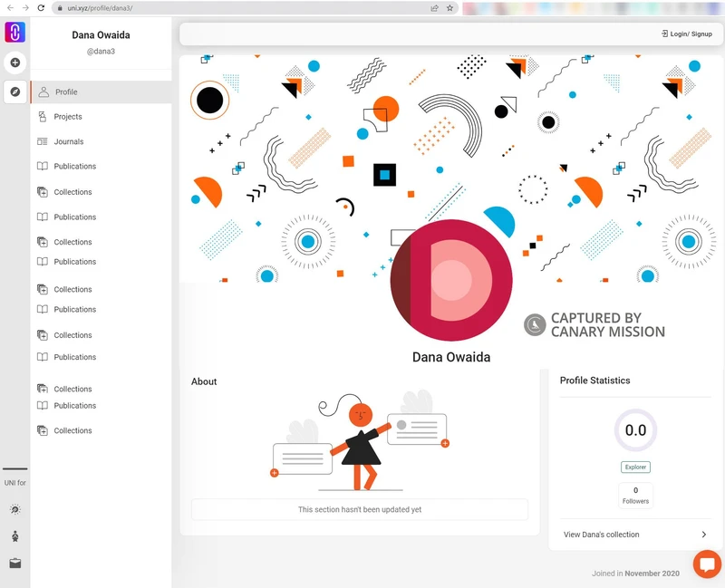Click the About section heading
Screen dimensions: 725x588
click(204, 381)
